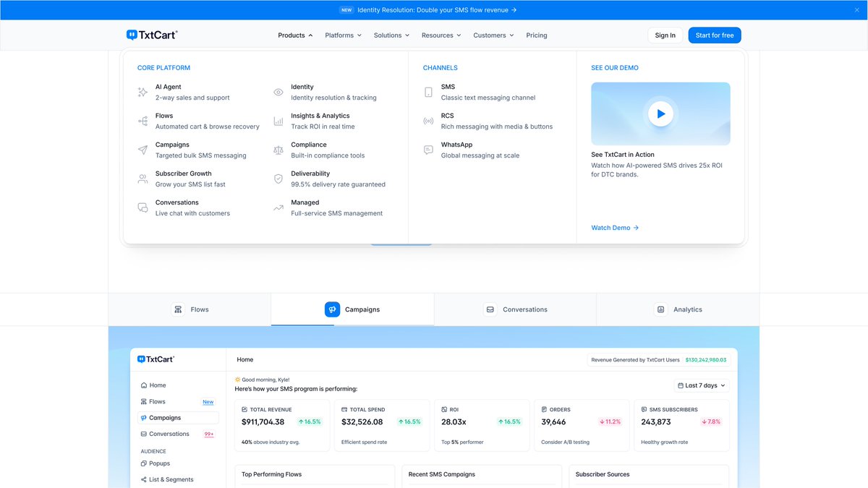Click the Orders value 39,646
868x488 pixels.
(553, 421)
